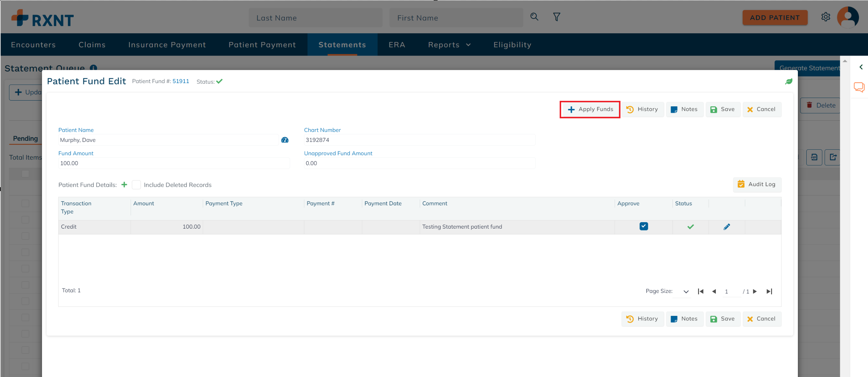Open the ERA tab
The width and height of the screenshot is (868, 377).
click(x=397, y=45)
